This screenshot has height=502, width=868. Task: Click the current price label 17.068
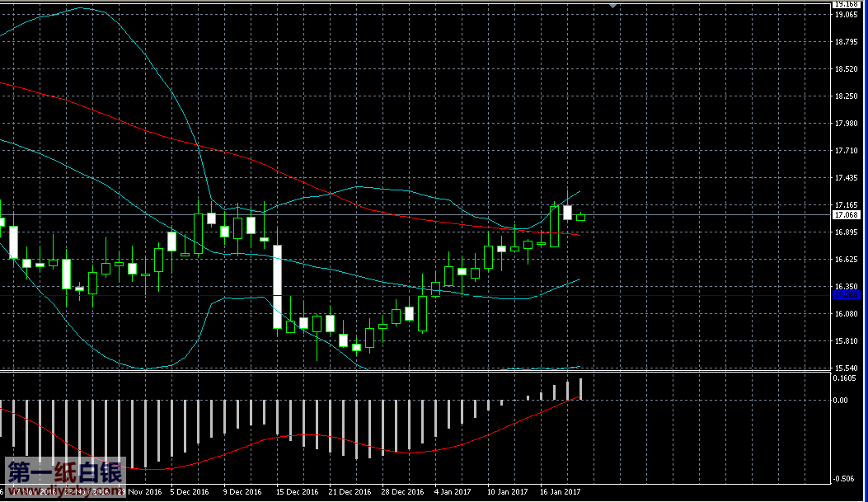point(847,215)
